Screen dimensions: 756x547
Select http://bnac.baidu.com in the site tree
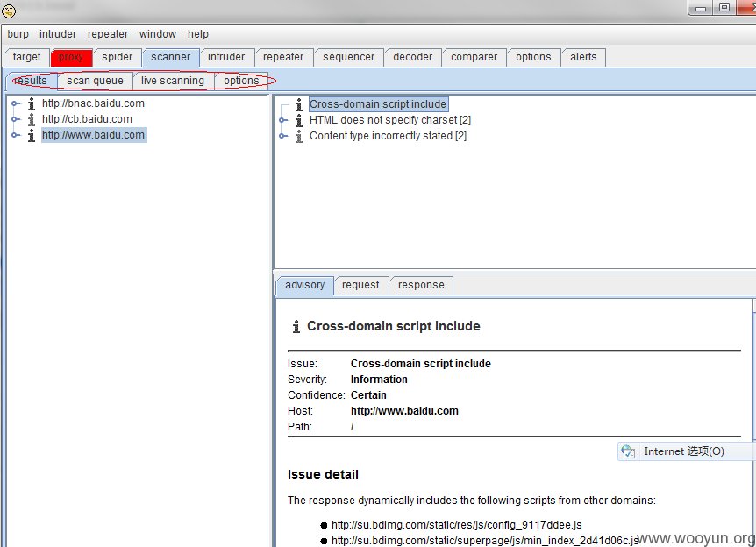pyautogui.click(x=93, y=103)
